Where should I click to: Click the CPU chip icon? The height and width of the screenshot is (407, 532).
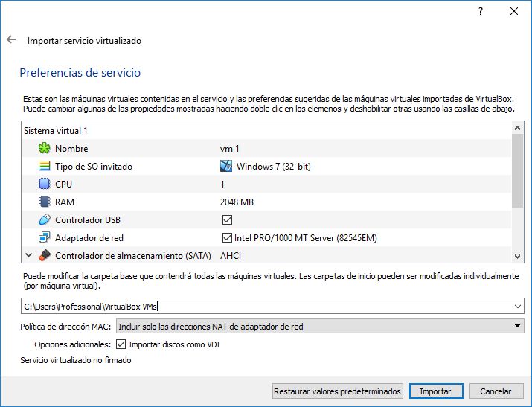click(x=44, y=184)
